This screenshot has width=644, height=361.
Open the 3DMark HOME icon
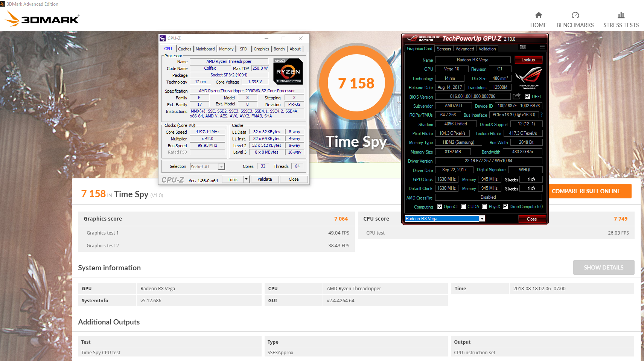click(539, 15)
